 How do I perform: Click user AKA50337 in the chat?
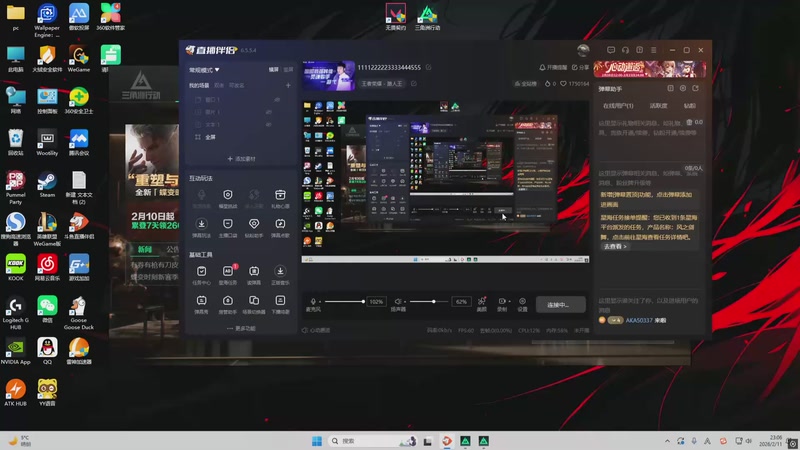point(639,320)
